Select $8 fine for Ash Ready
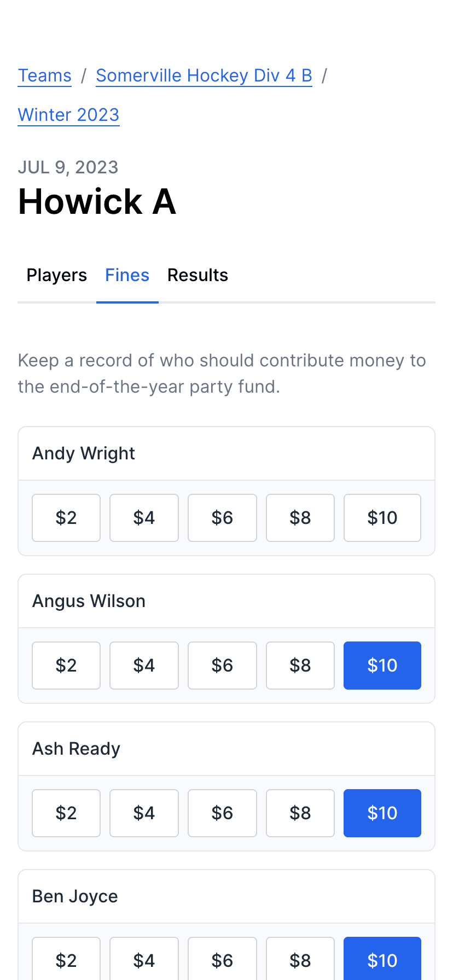453x980 pixels. click(300, 813)
